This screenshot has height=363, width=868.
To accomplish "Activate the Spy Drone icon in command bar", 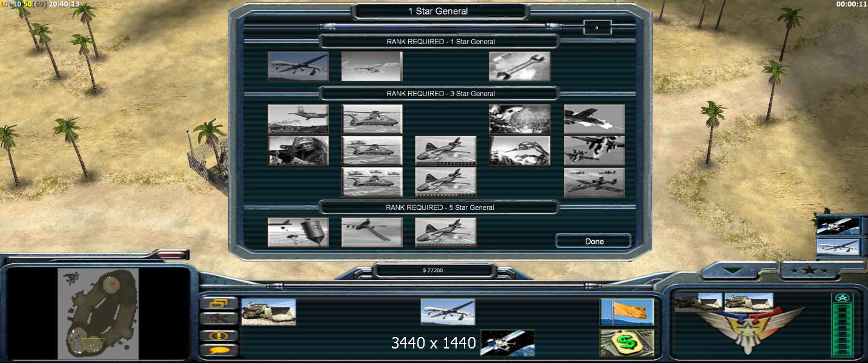I will point(448,312).
